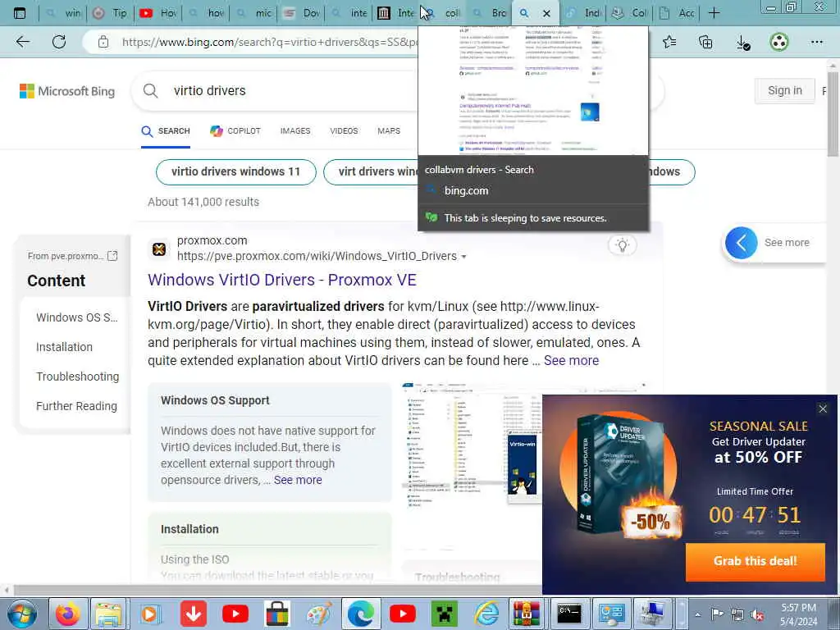
Task: Switch to the 'Acc' tab
Action: click(677, 13)
